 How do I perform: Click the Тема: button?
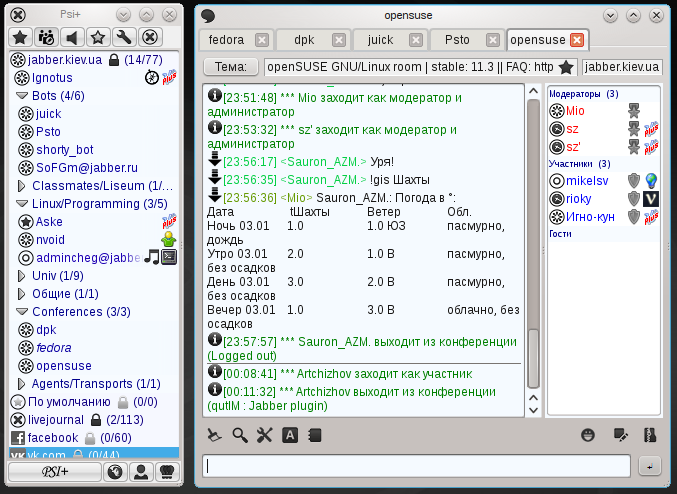(x=231, y=67)
